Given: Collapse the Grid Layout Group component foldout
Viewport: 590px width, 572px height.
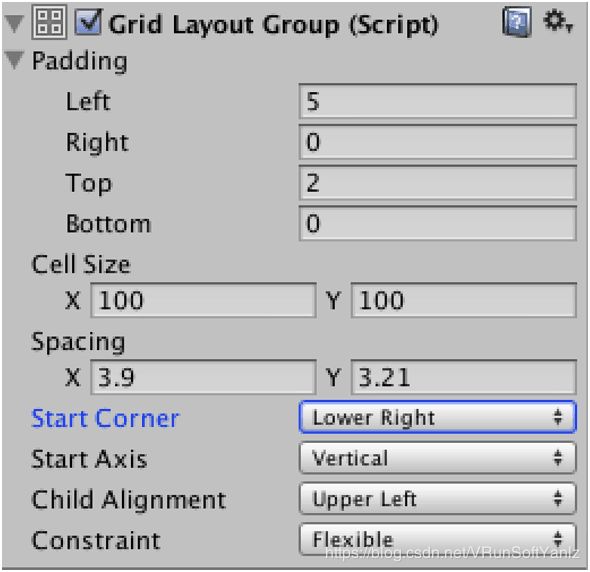Looking at the screenshot, I should click(15, 23).
